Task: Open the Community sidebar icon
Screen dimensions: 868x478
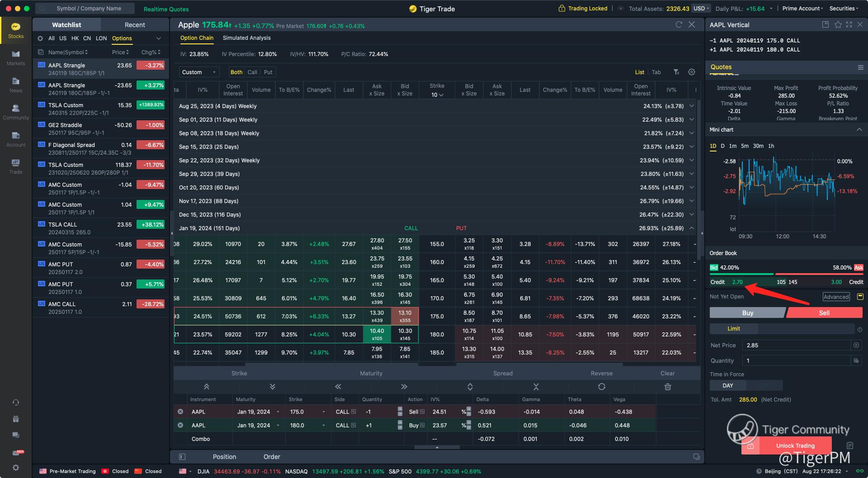Action: pyautogui.click(x=16, y=112)
